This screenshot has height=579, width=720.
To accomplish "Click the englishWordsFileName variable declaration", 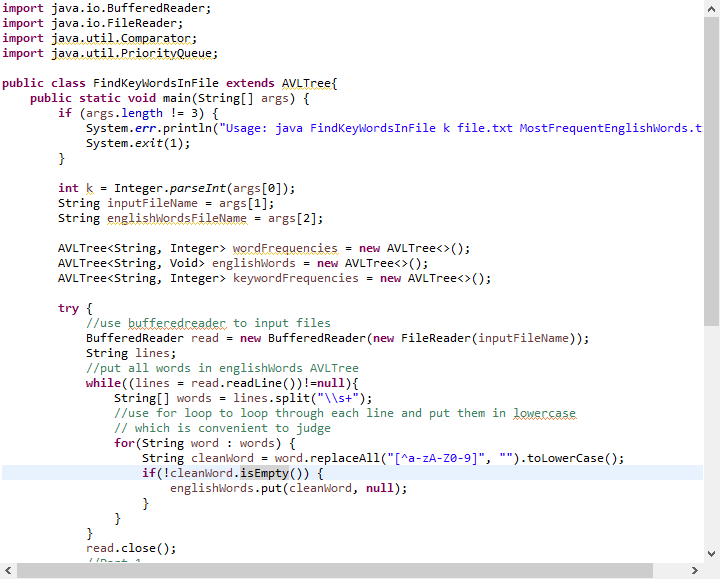I will coord(177,218).
